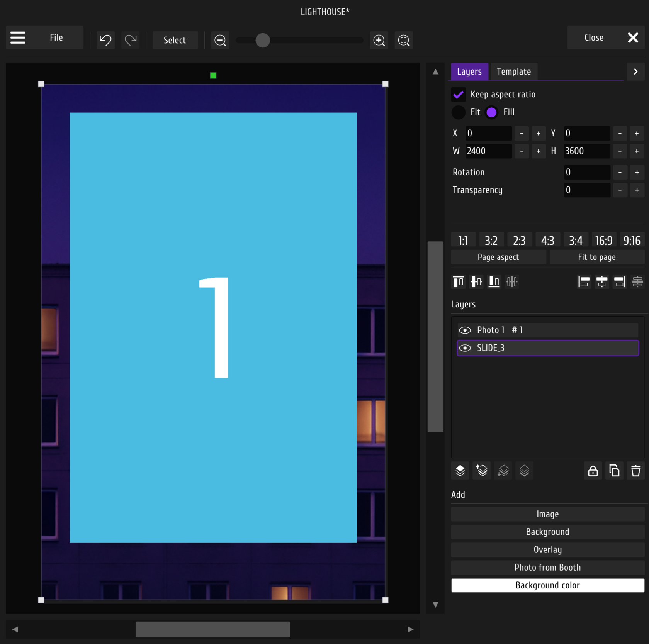This screenshot has height=644, width=649.
Task: Expand panel tabs with right chevron
Action: coord(635,71)
